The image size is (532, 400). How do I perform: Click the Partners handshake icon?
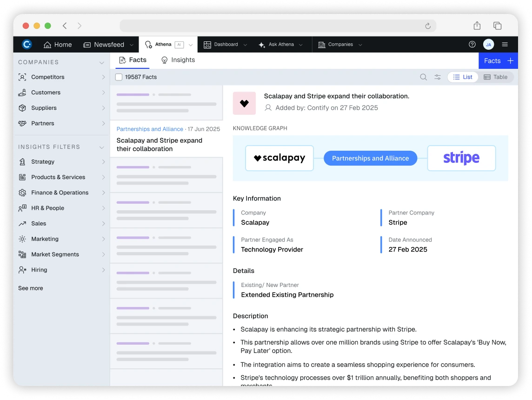pyautogui.click(x=22, y=123)
